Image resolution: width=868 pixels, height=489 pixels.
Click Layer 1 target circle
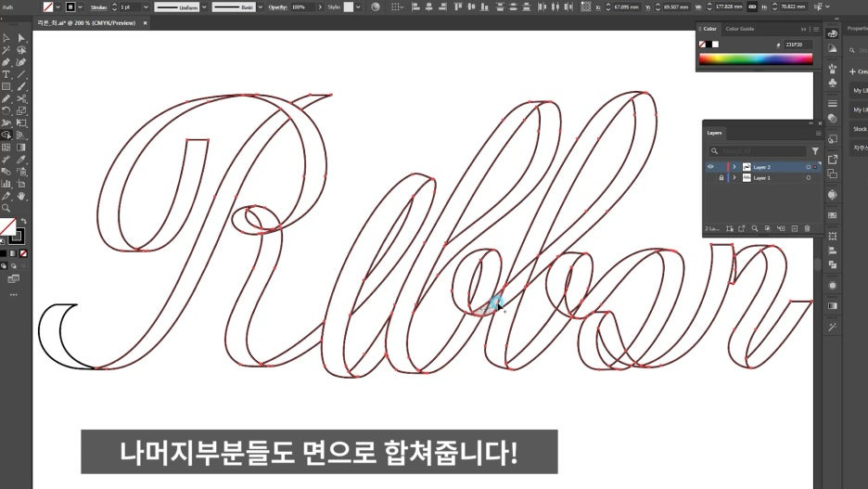point(809,178)
